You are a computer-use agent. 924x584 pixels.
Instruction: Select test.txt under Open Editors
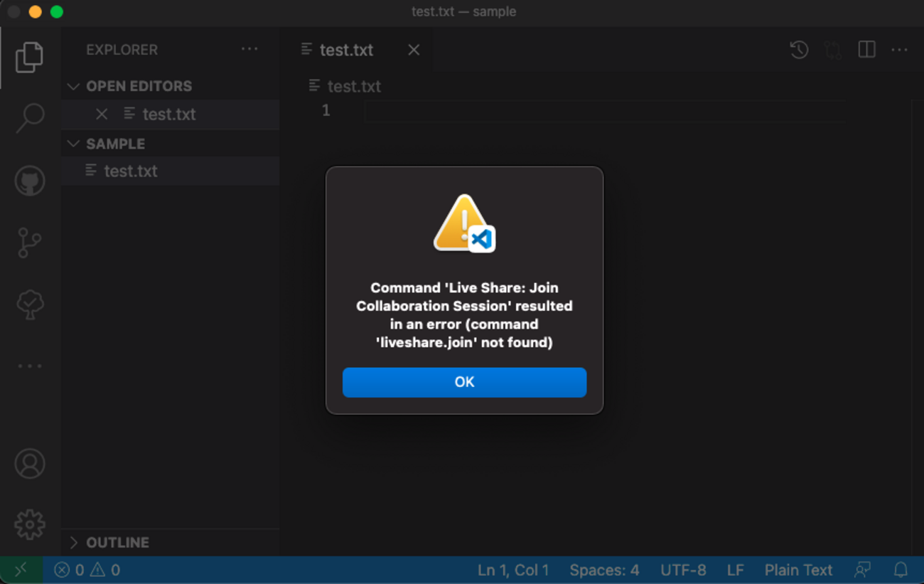(x=171, y=115)
